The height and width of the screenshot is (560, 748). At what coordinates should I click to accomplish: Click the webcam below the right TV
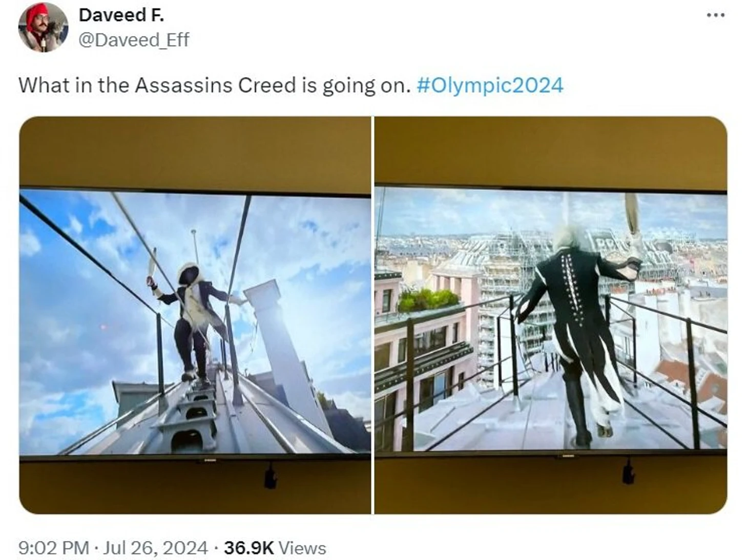(x=628, y=471)
